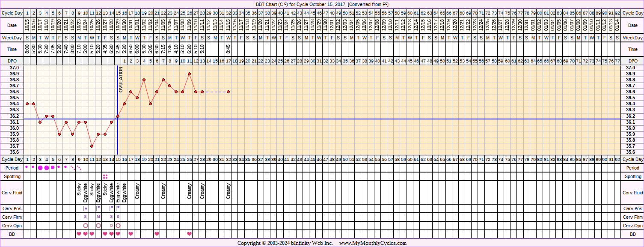Click the light period dots on cycle day 9
Image resolution: width=644 pixels, height=247 pixels.
click(x=79, y=168)
